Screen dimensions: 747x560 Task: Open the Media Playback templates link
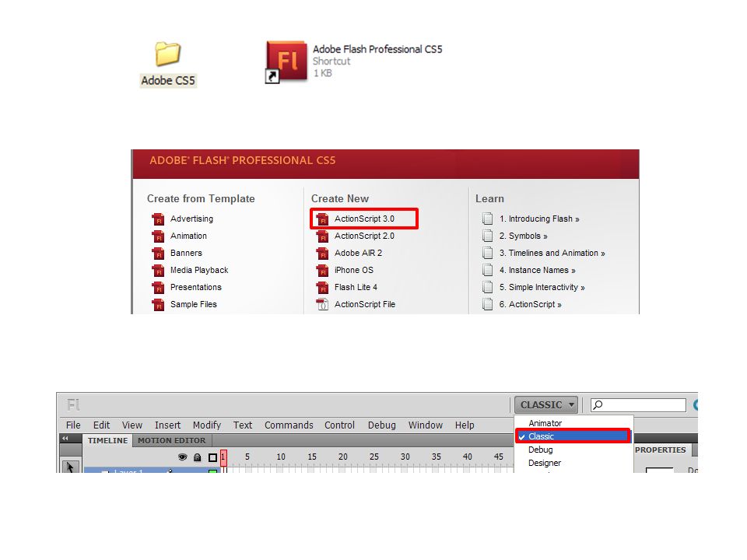(199, 270)
